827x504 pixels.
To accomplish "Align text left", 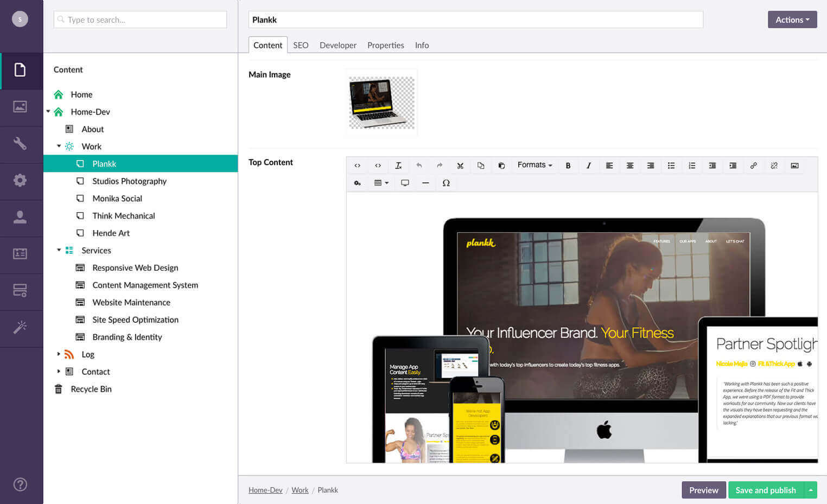I will tap(609, 165).
